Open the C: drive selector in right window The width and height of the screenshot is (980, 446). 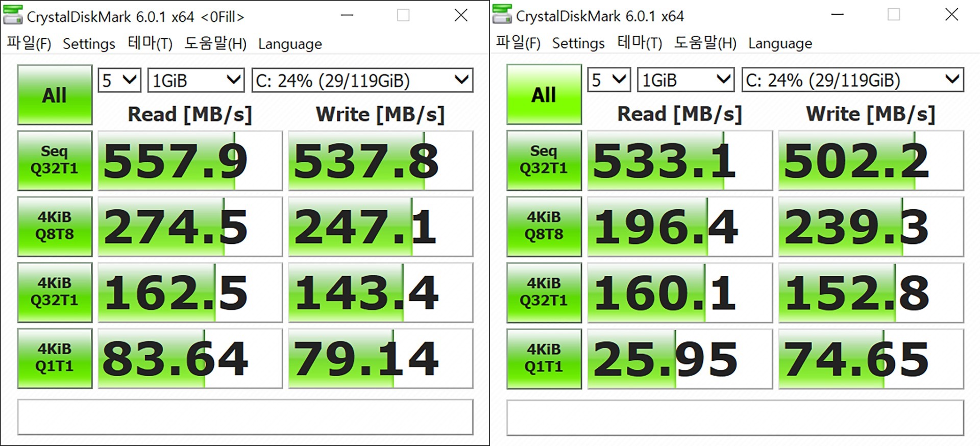tap(852, 80)
